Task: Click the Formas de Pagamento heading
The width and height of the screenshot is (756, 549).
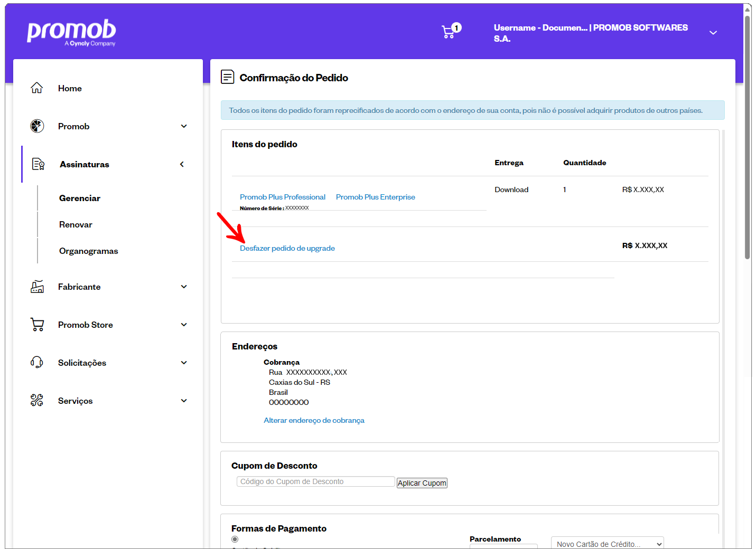Action: pos(279,528)
